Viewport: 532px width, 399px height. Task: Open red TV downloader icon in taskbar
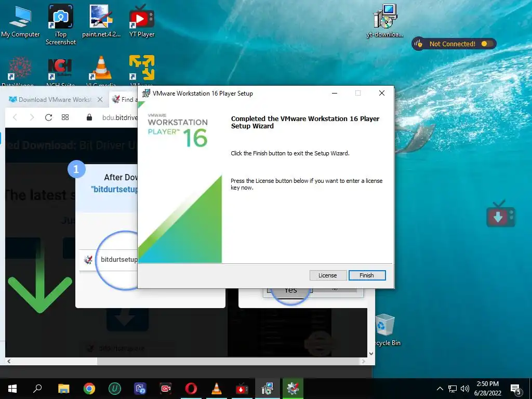tap(242, 389)
